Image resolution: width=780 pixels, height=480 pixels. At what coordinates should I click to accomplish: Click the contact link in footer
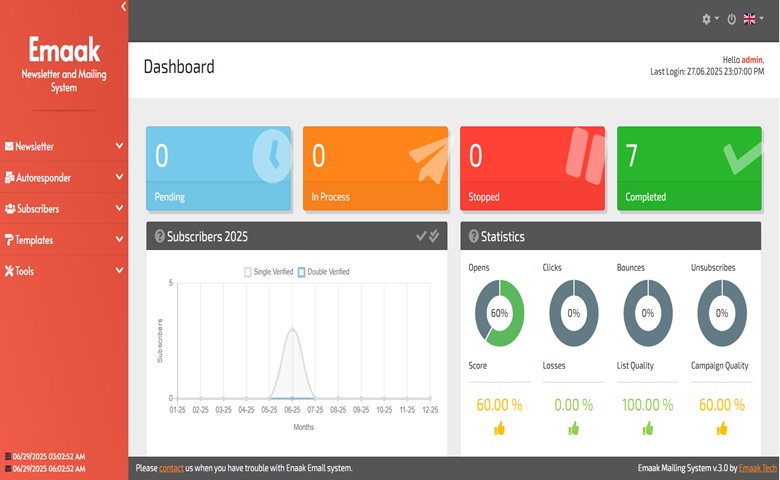tap(171, 468)
